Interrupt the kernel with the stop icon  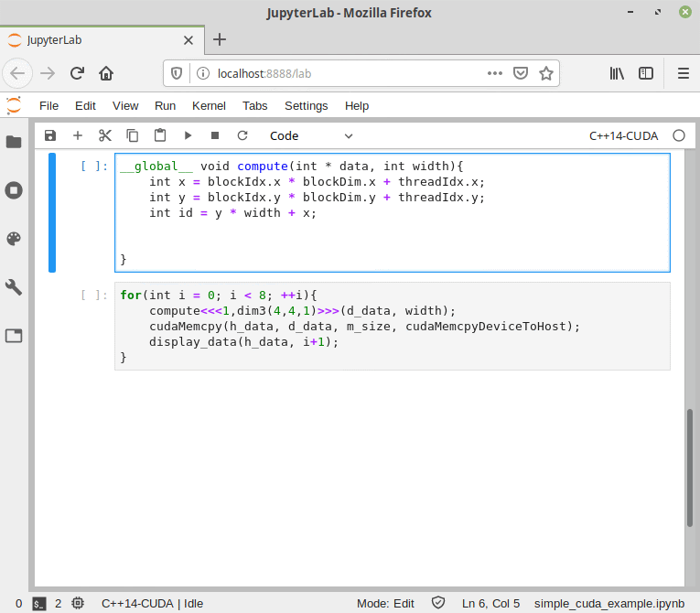coord(215,135)
